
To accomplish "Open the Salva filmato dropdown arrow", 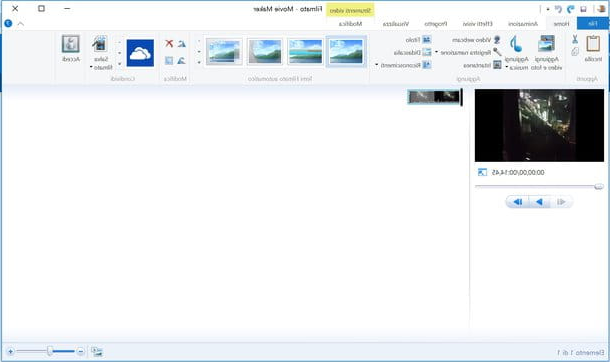I will (91, 67).
